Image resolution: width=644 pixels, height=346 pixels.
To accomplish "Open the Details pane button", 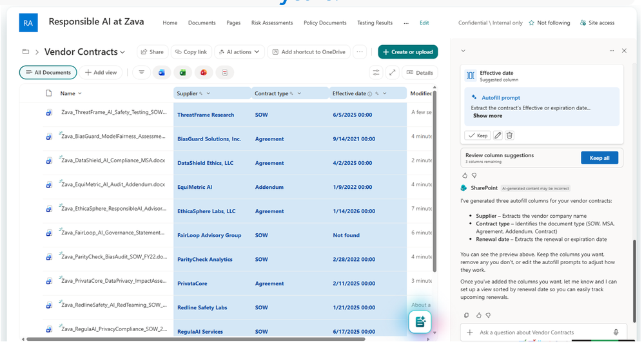I will click(419, 73).
